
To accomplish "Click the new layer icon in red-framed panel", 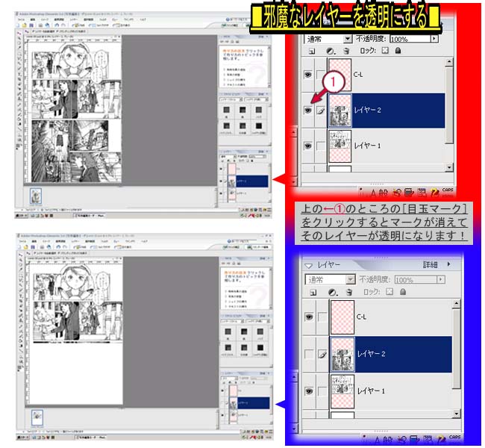I will coord(312,51).
